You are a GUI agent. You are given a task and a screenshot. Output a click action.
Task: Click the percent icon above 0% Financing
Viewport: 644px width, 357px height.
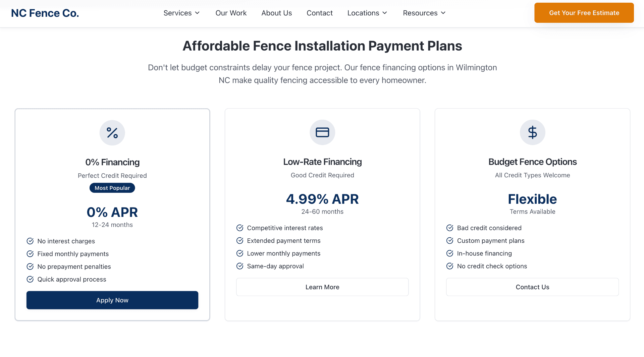pos(112,132)
